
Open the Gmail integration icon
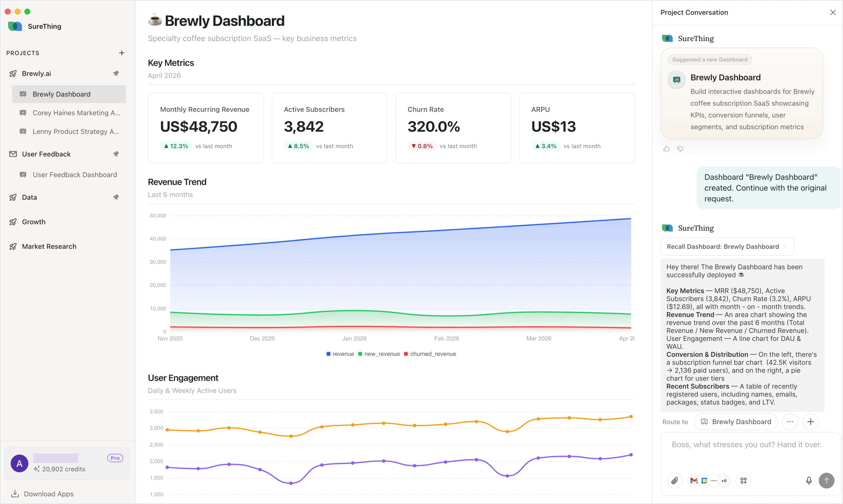click(x=694, y=480)
